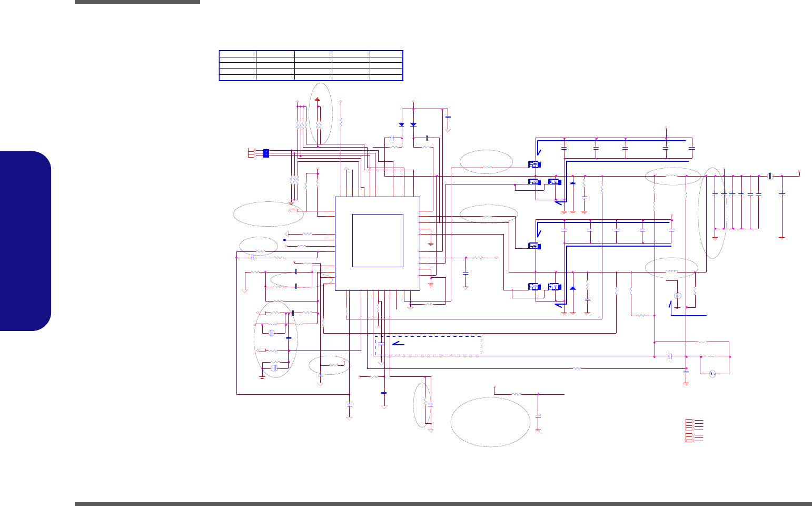Viewport: 812px width, 506px height.
Task: Select the blue connector block on the left
Action: coord(266,153)
